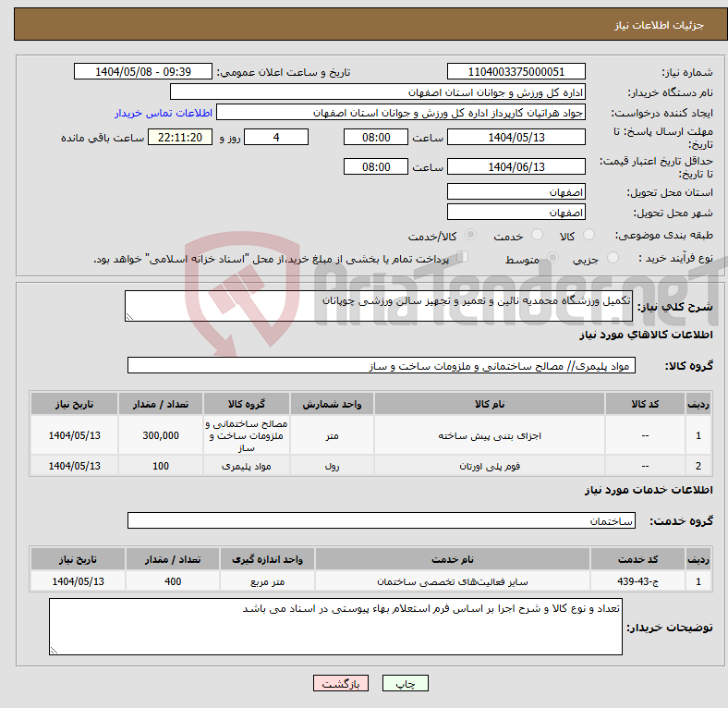Image resolution: width=728 pixels, height=708 pixels.
Task: Grab the resize handle of شرح کلی نیاز box
Action: pos(129,317)
